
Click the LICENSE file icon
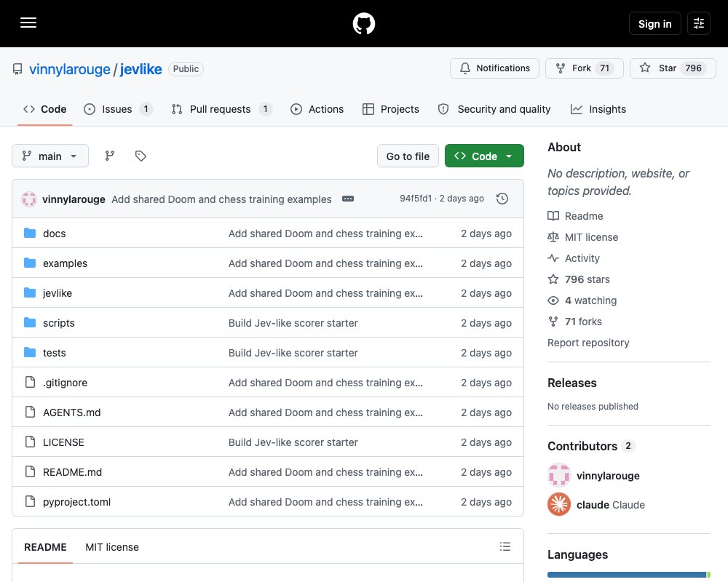coord(30,442)
